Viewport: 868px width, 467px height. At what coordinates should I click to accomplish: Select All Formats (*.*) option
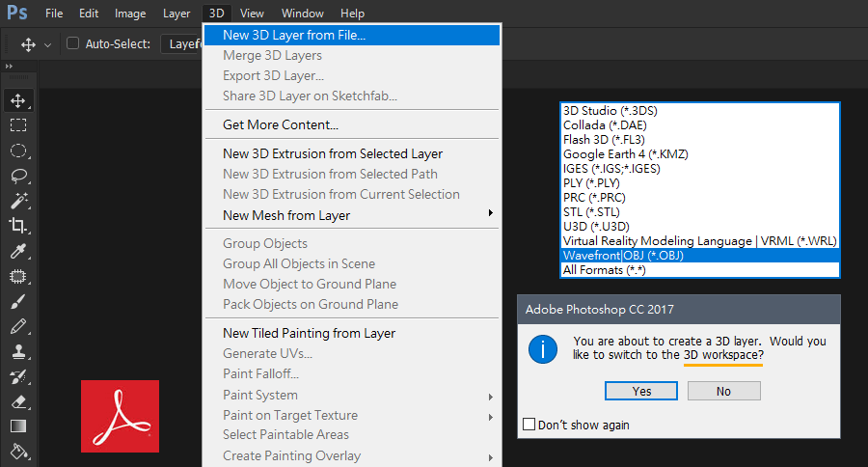(x=700, y=270)
